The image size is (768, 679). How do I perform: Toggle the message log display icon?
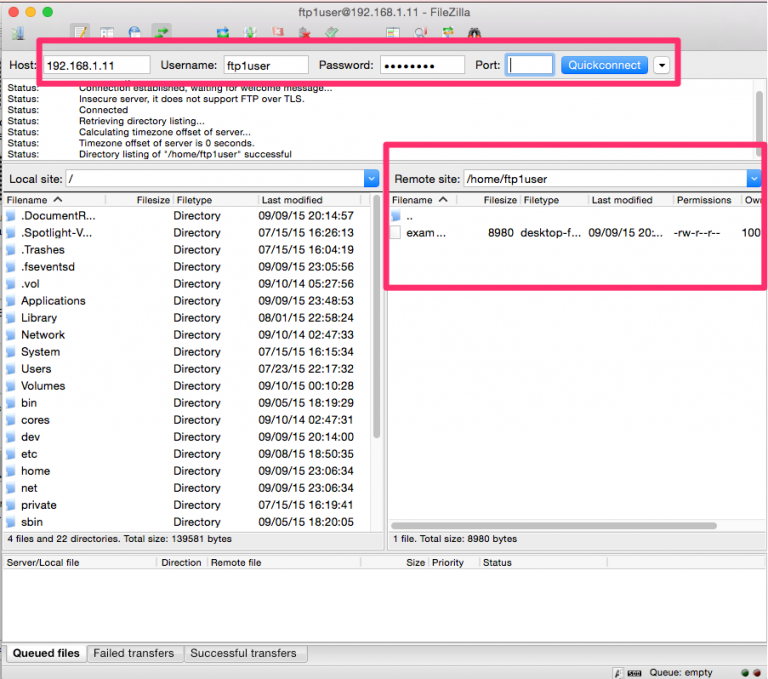point(81,32)
